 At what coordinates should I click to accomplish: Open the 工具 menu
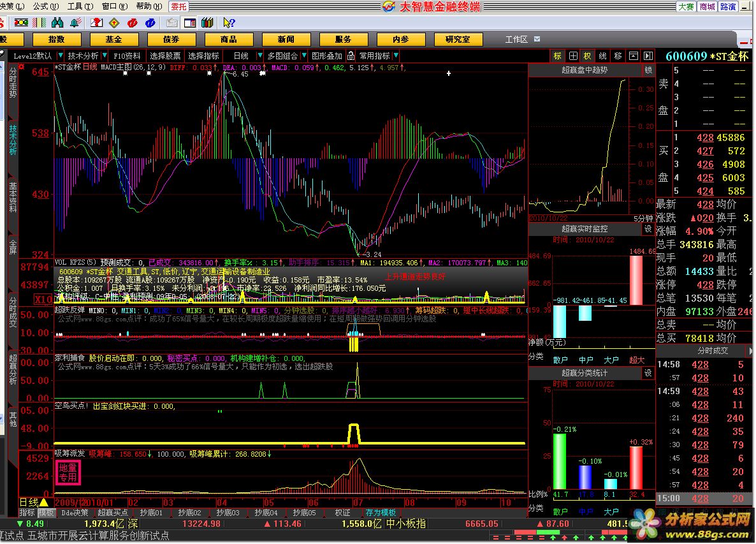click(80, 6)
